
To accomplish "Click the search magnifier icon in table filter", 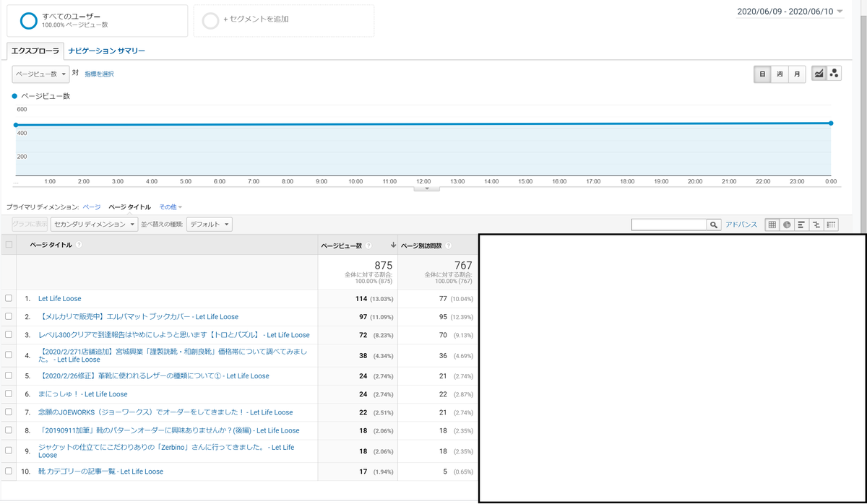I will [714, 225].
